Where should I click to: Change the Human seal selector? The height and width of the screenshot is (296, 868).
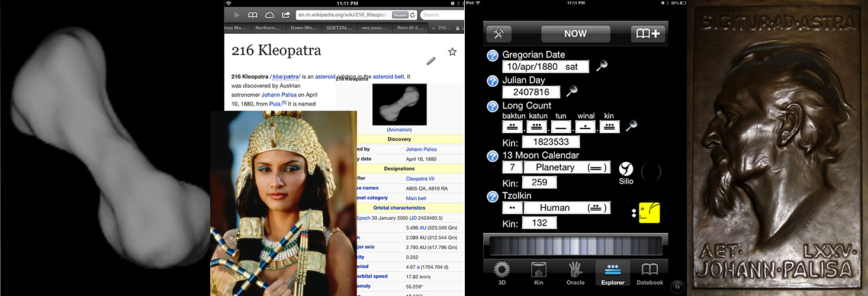(x=567, y=208)
